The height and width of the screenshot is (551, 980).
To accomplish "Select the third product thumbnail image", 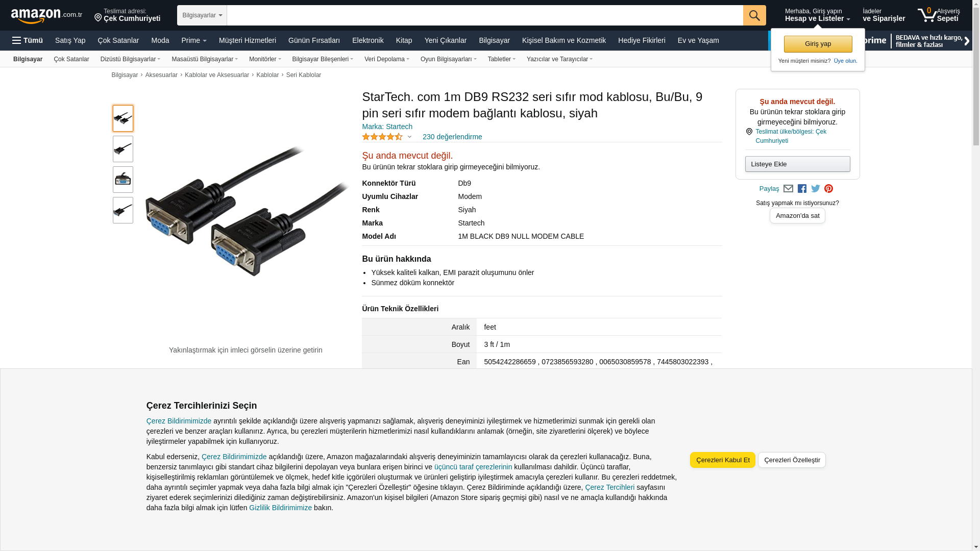I will [123, 180].
